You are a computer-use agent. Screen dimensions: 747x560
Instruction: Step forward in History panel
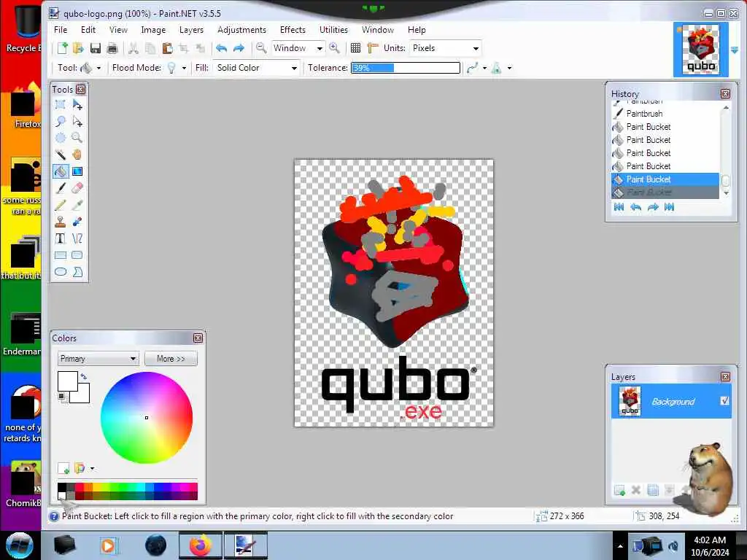tap(653, 207)
